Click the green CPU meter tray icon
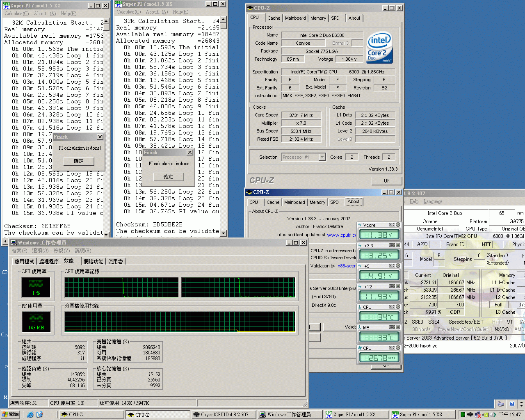This screenshot has width=525, height=420. [463, 415]
